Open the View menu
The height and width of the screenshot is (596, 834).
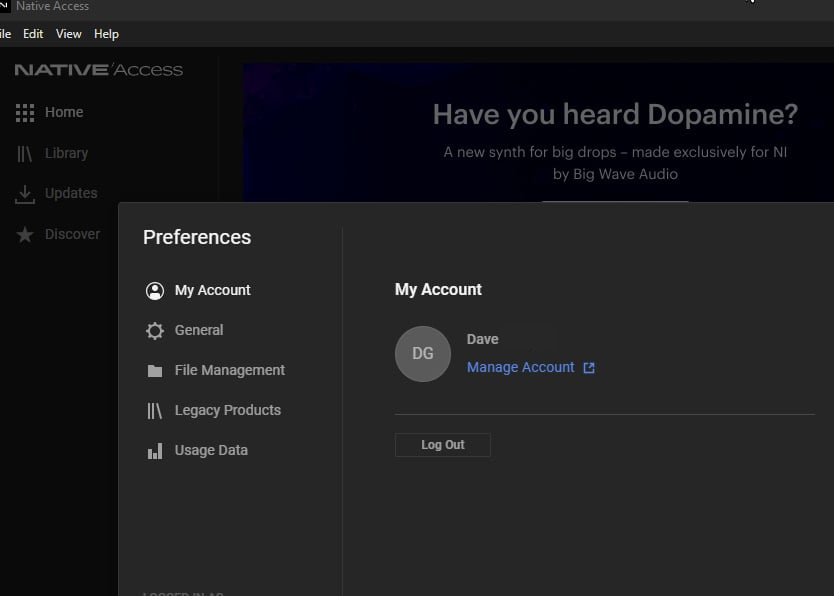tap(69, 34)
